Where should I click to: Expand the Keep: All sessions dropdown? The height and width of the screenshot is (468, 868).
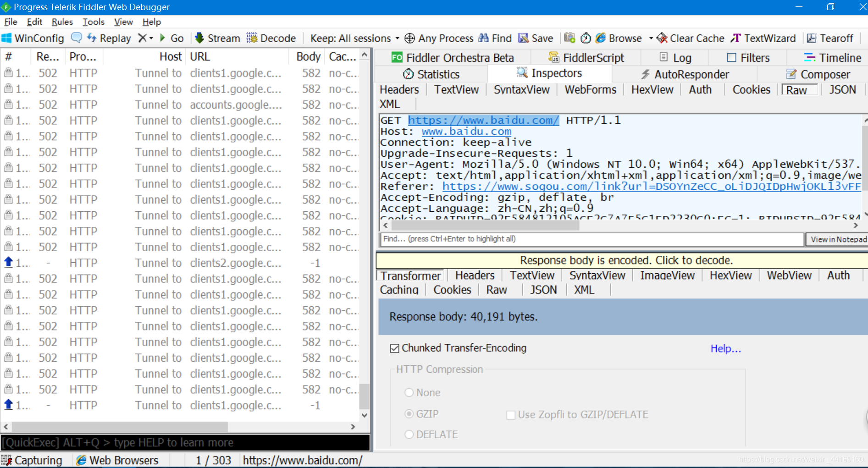coord(354,39)
